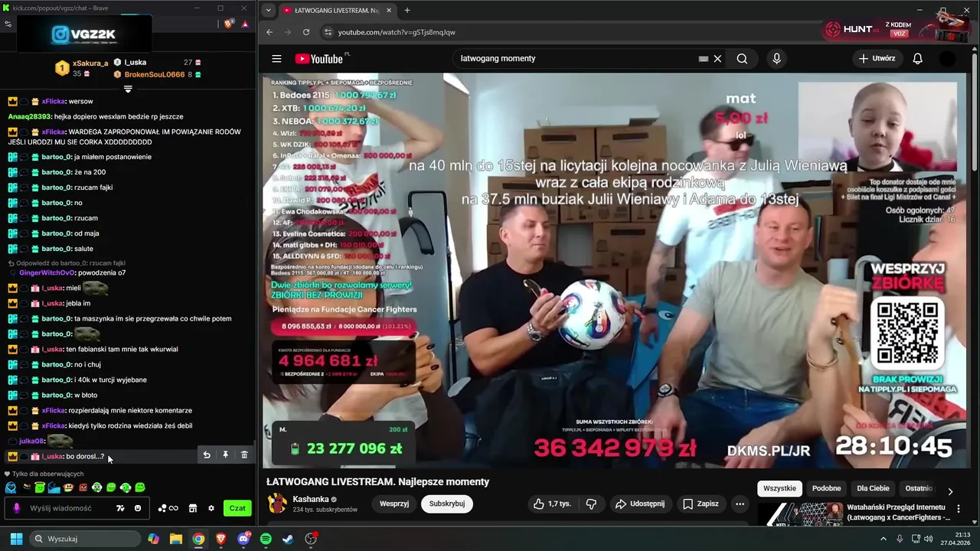The height and width of the screenshot is (551, 980).
Task: Go to YouTube home via logo
Action: coord(318,59)
